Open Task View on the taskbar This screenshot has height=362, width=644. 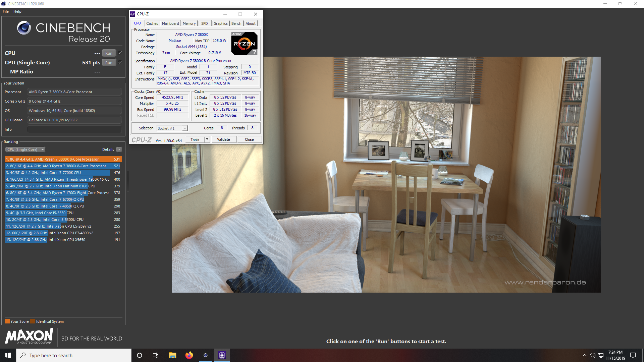click(156, 355)
